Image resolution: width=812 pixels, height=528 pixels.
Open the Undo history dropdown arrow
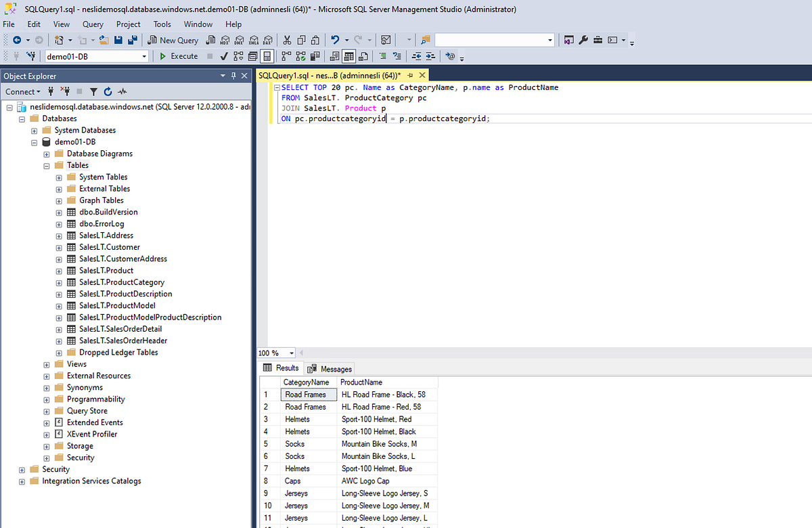tap(346, 40)
